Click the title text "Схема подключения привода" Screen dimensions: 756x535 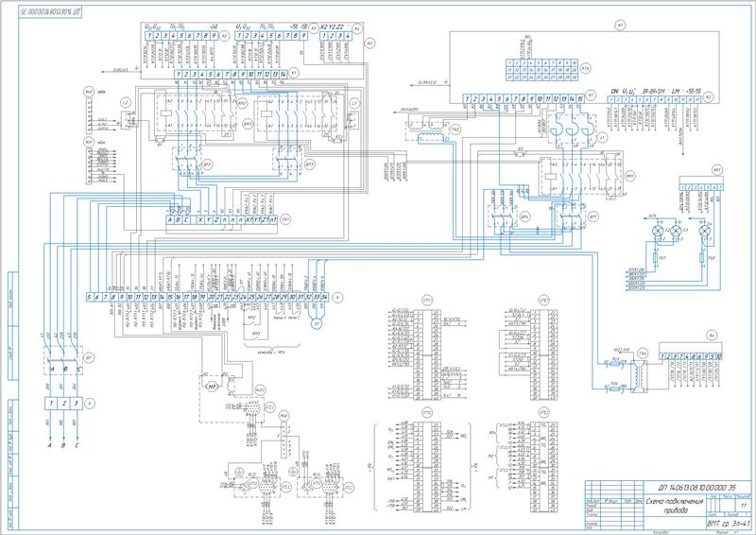click(675, 506)
